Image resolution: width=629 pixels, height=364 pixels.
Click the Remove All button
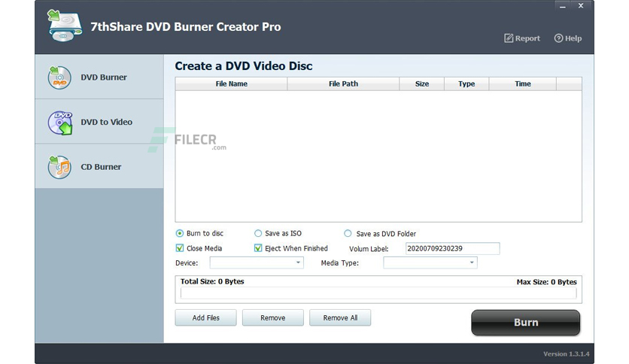340,317
